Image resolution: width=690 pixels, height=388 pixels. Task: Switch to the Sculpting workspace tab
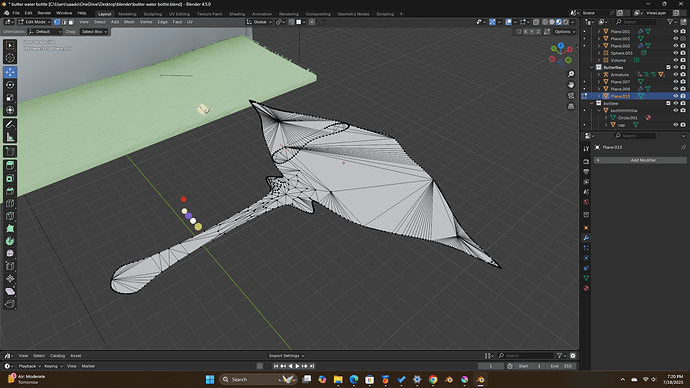152,14
